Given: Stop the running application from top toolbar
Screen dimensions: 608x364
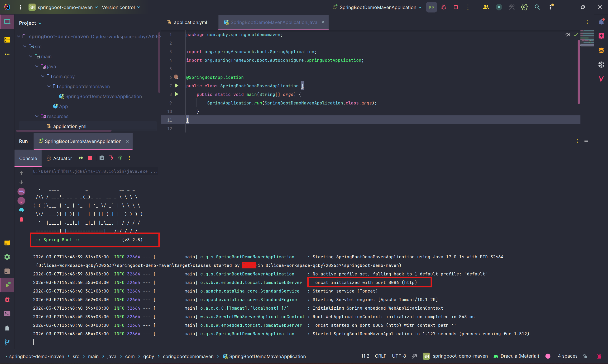Looking at the screenshot, I should [456, 7].
